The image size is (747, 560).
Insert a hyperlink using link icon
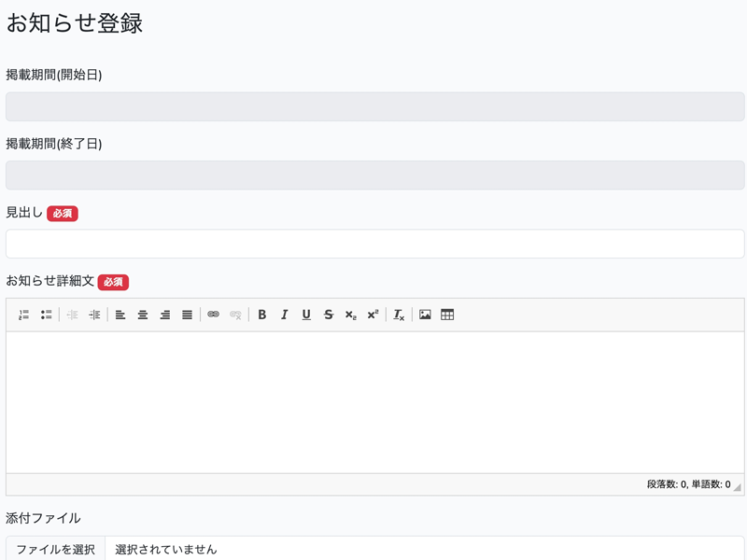click(213, 315)
